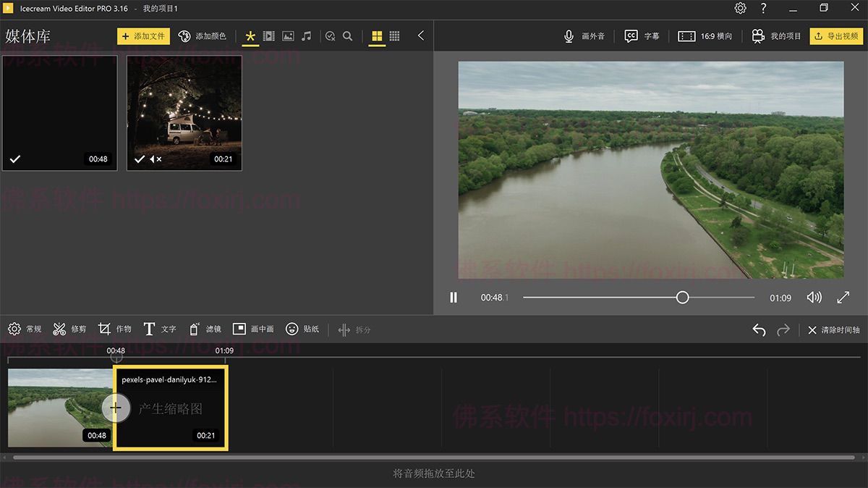Click the 添加文件 add files button

click(x=145, y=35)
